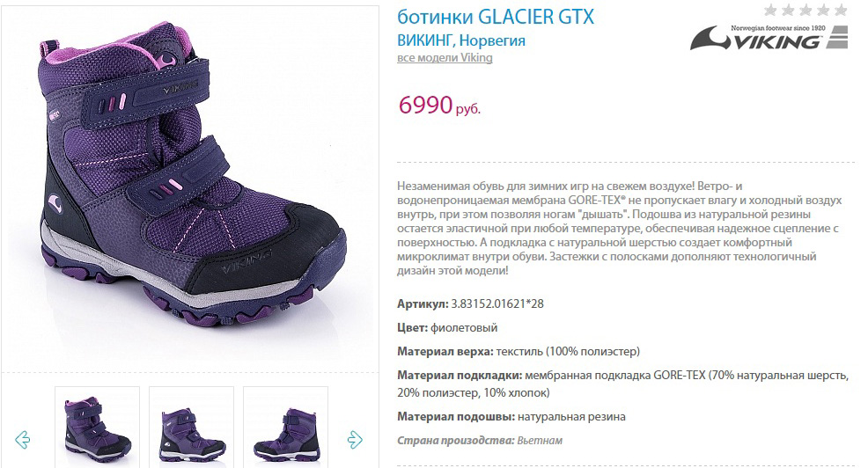Select the first boot thumbnail
The image size is (868, 468).
click(x=98, y=427)
